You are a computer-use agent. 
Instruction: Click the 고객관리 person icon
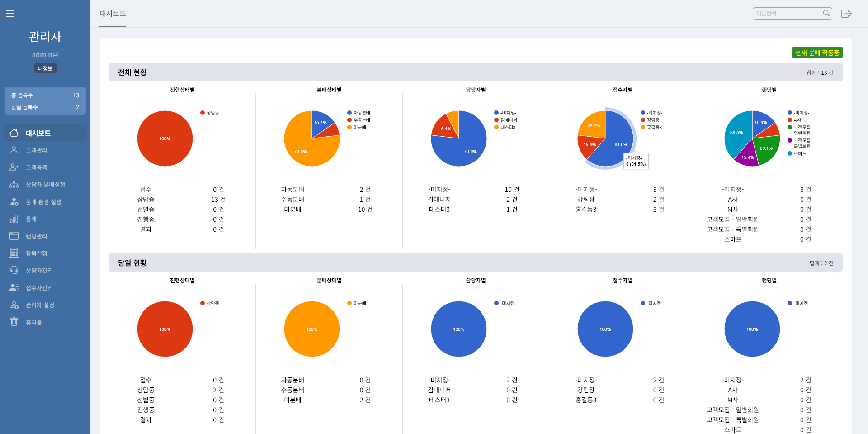(14, 150)
